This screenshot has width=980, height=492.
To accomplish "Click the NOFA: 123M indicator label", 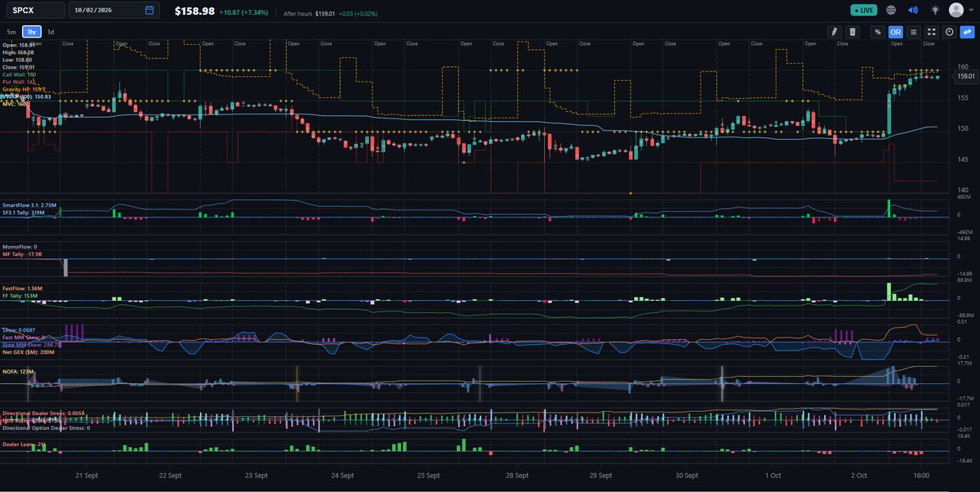I will coord(18,372).
